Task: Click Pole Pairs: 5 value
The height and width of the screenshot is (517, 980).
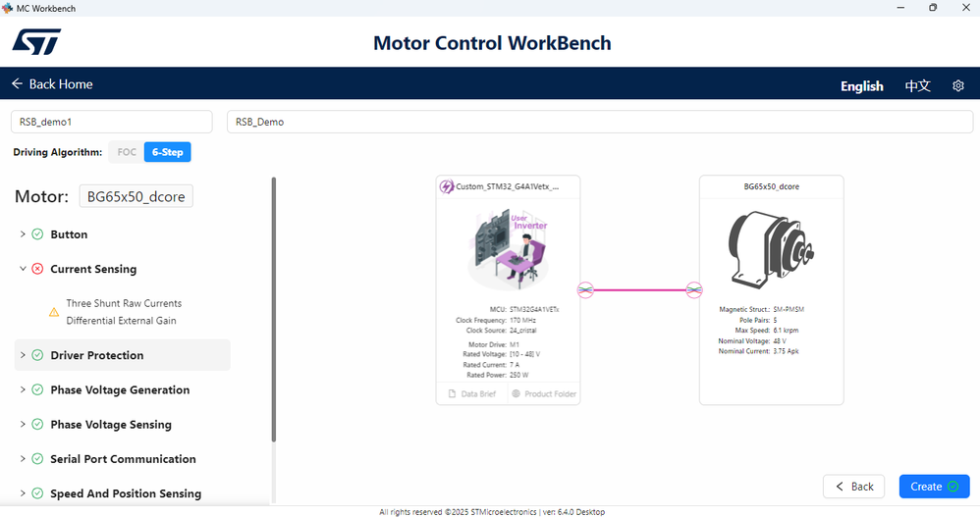Action: [775, 320]
